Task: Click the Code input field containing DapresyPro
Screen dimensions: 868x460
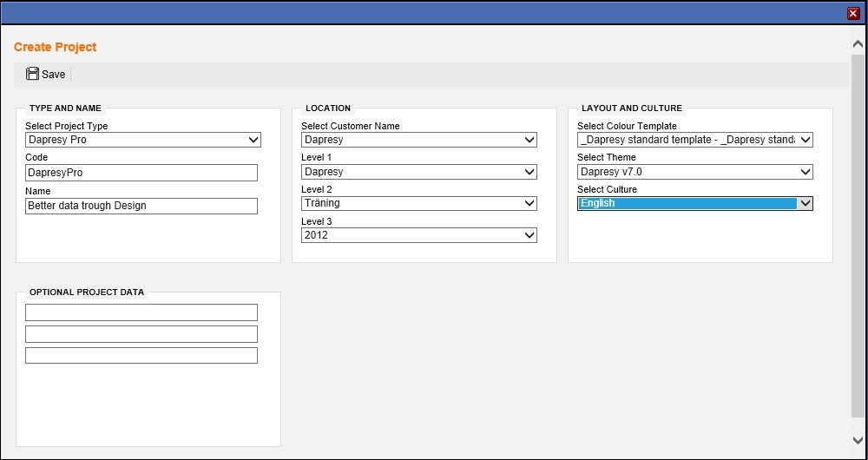Action: (x=141, y=173)
